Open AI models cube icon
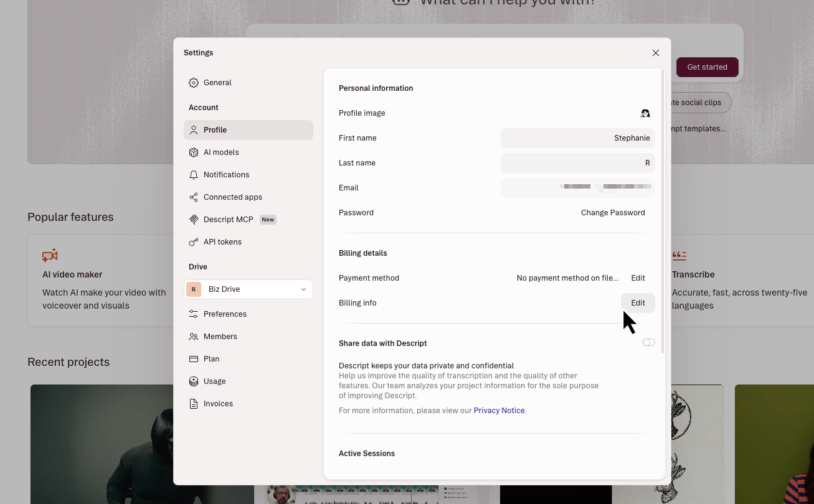Image resolution: width=814 pixels, height=504 pixels. 194,152
